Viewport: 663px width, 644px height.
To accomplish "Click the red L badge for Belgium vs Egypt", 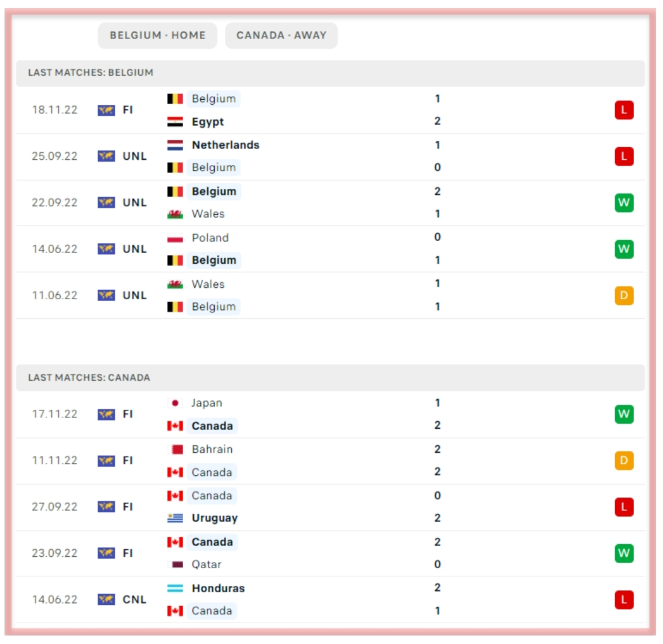I will pyautogui.click(x=624, y=110).
